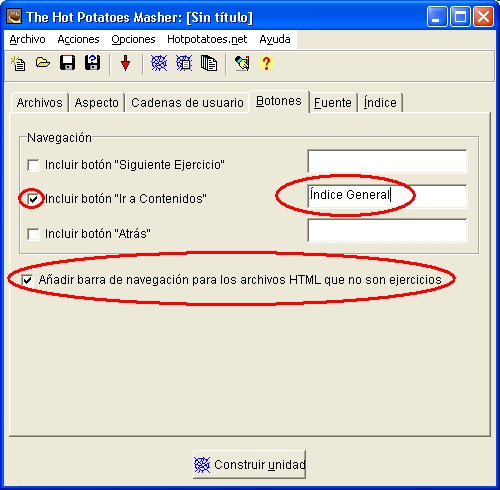
Task: Click the Siguiente Ejercicio caption text field
Action: pyautogui.click(x=387, y=162)
